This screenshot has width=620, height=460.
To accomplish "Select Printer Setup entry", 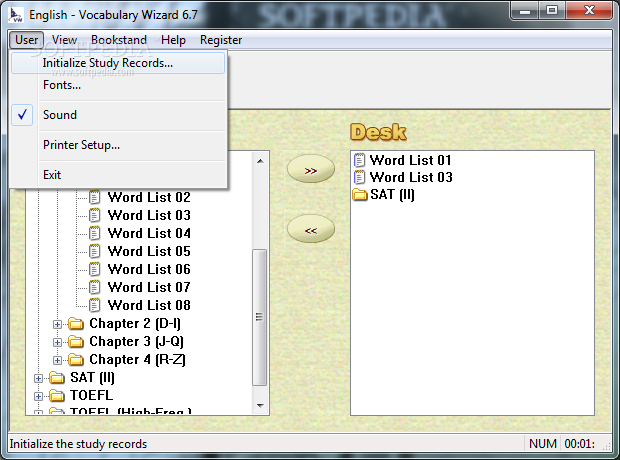I will click(118, 145).
